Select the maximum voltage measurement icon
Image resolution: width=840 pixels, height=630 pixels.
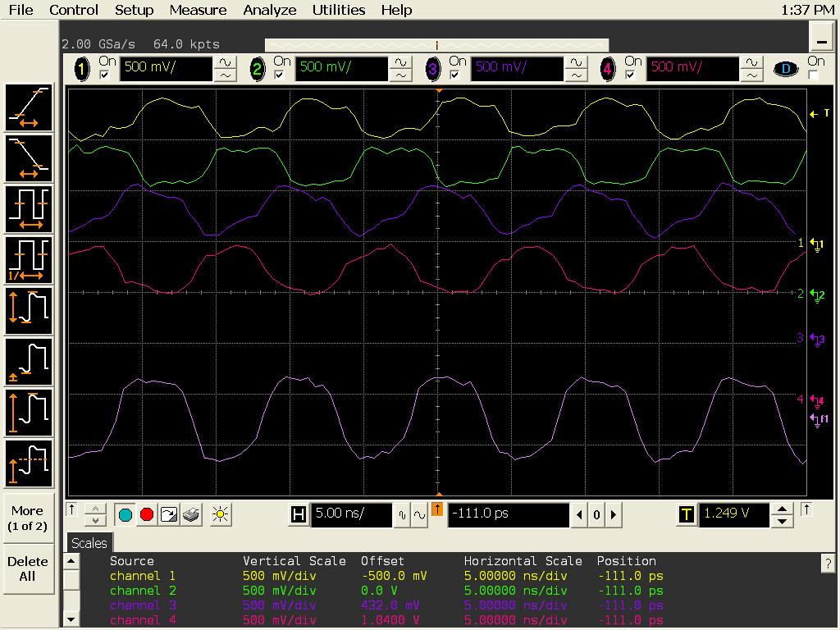[29, 413]
